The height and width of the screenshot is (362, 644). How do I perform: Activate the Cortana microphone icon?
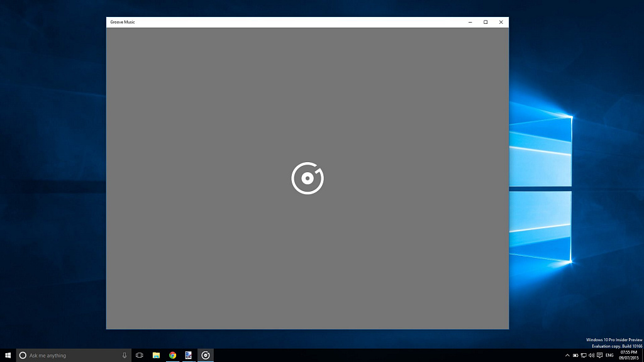(125, 356)
